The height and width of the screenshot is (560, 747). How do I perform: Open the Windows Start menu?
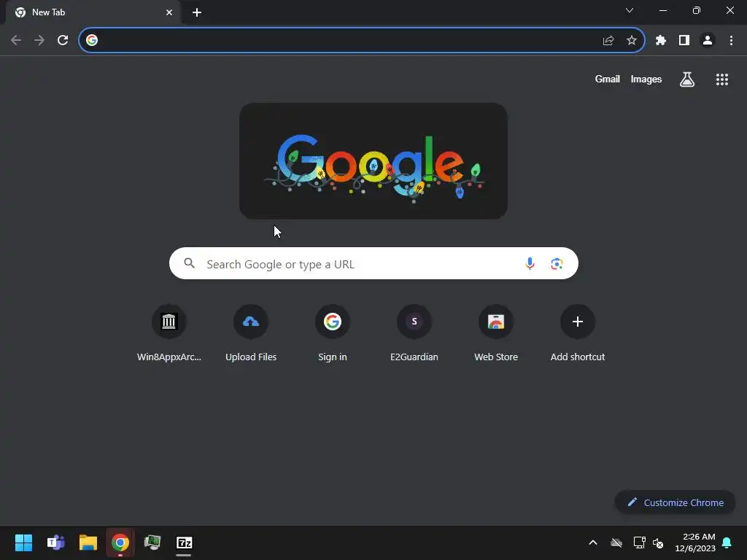click(23, 542)
